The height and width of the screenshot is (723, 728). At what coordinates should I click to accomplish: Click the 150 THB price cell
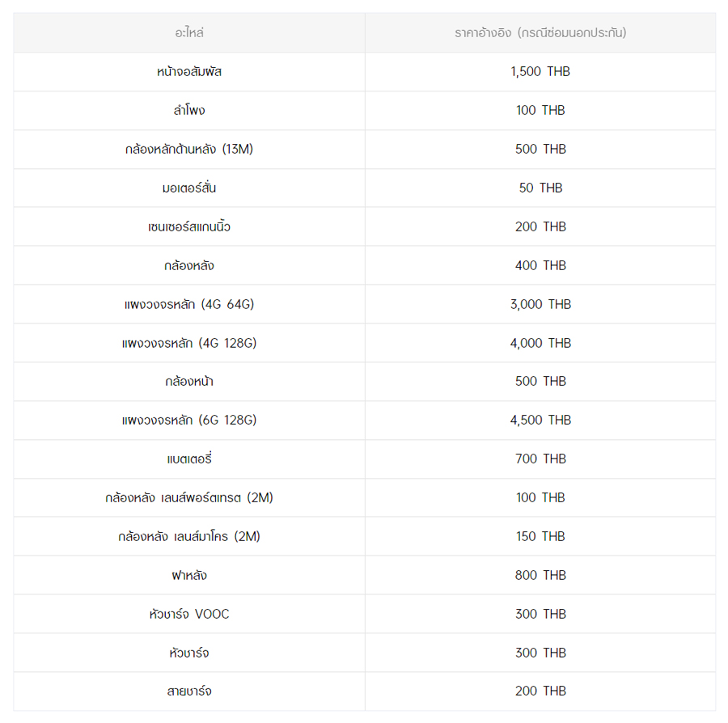pyautogui.click(x=540, y=536)
